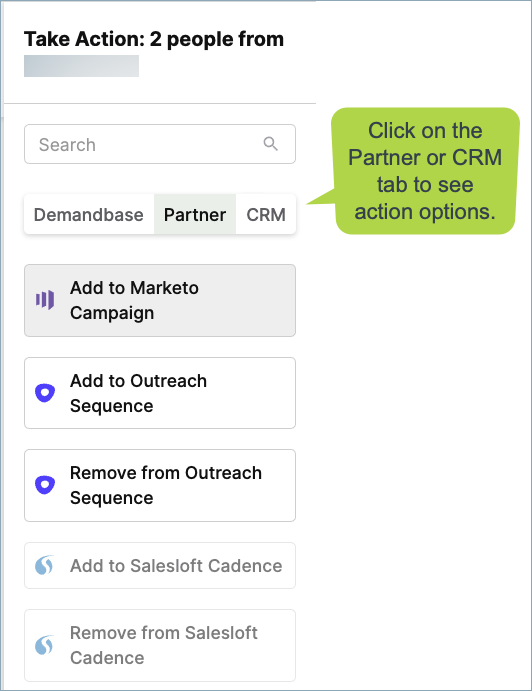Focus the Search input field

click(x=160, y=144)
